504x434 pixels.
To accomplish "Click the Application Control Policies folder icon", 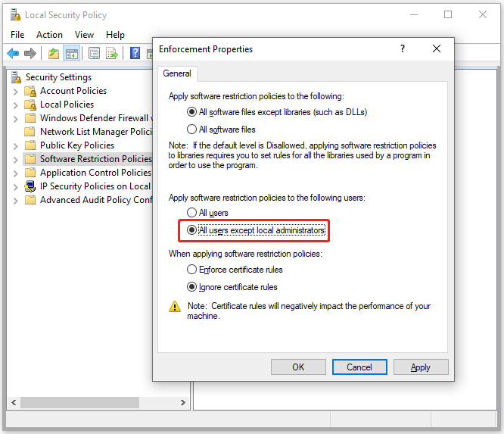I will click(x=30, y=173).
